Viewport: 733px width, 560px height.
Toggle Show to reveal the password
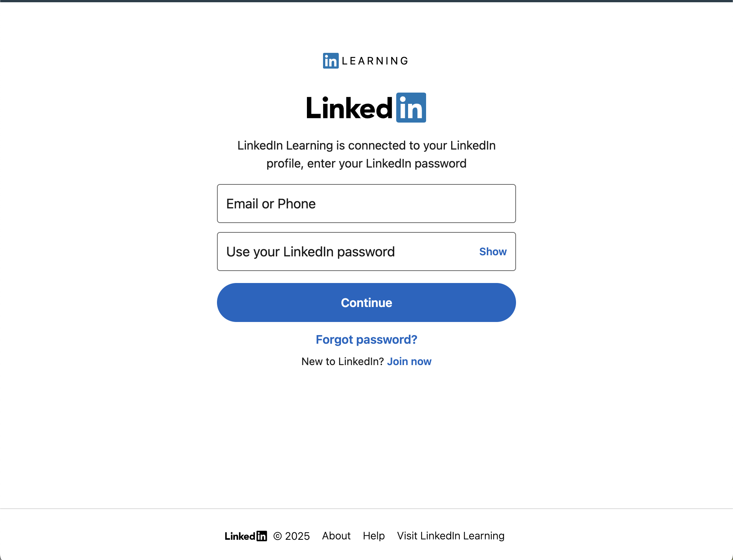(x=493, y=252)
